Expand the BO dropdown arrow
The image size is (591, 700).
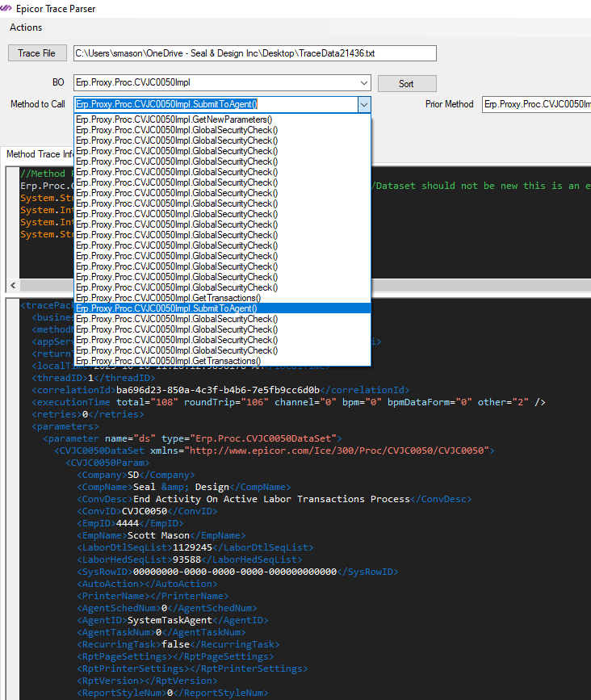363,83
